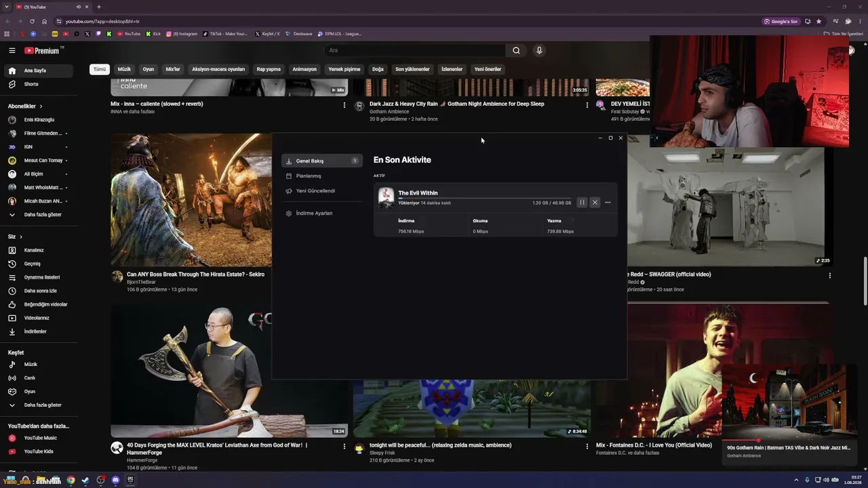Click The Evil Within download progress bar
The width and height of the screenshot is (868, 488).
pos(484,198)
